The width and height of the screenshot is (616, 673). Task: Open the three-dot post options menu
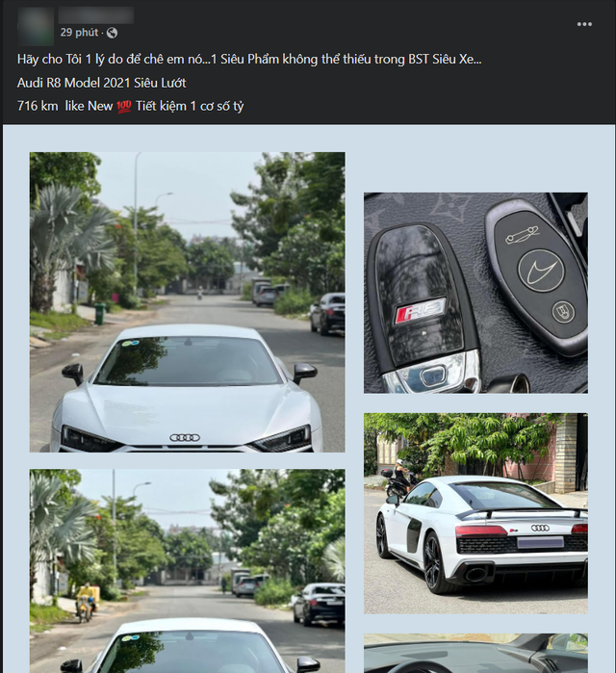[584, 24]
